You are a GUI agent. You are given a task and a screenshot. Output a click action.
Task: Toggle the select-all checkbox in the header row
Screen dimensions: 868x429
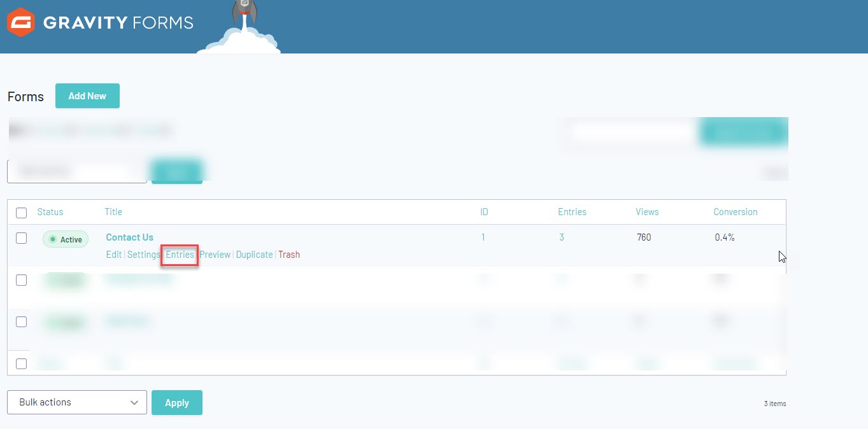pos(21,213)
